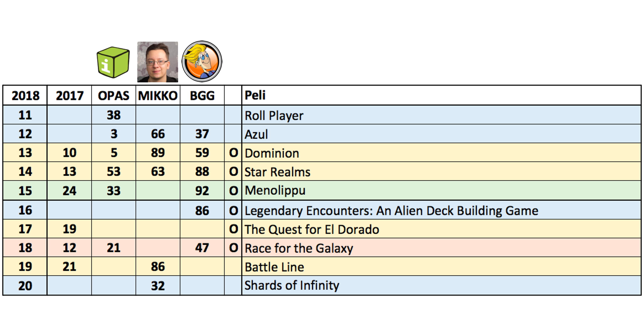Select the 2017 column header
Image resolution: width=644 pixels, height=324 pixels.
(70, 96)
